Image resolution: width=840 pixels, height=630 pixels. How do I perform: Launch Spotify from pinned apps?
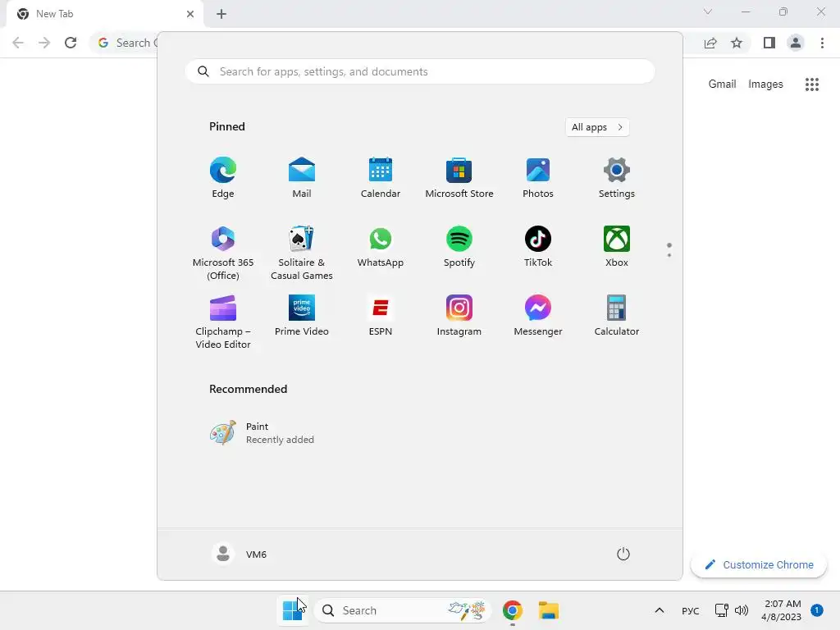[459, 247]
